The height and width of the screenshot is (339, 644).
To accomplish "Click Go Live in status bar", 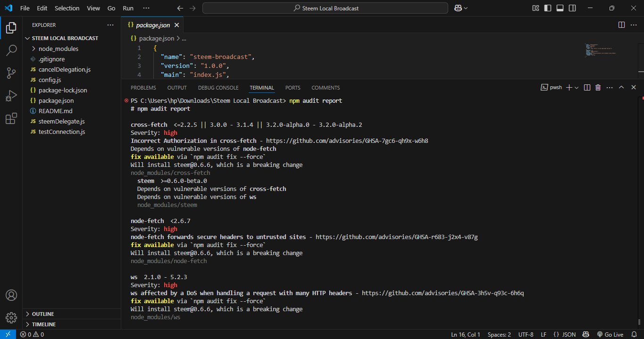I will click(x=610, y=334).
